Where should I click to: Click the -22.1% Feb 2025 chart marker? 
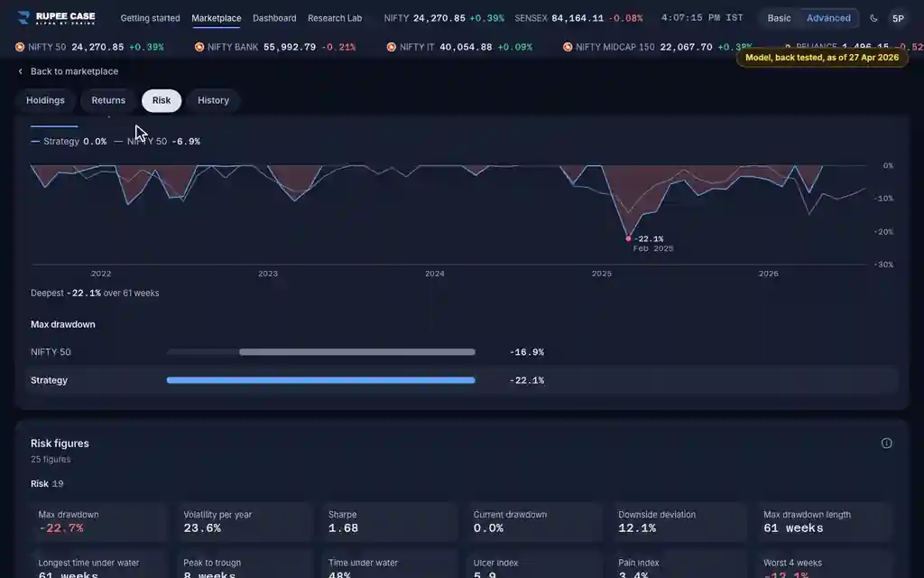(x=628, y=238)
